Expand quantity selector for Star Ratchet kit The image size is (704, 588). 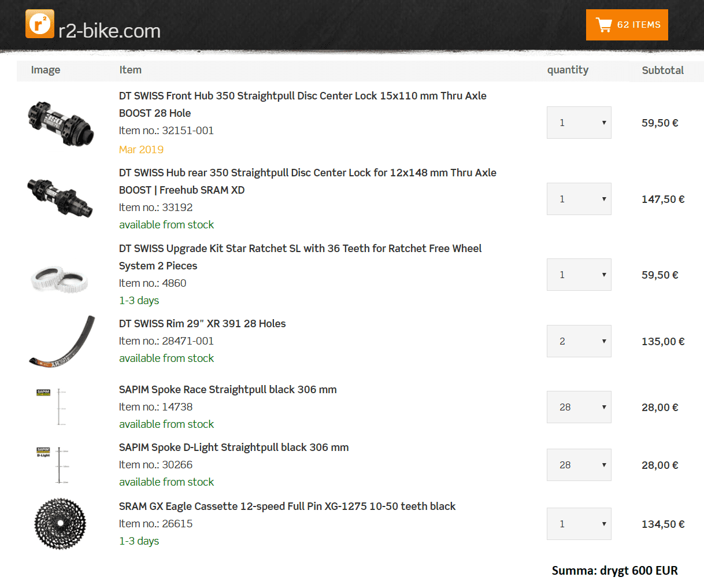[579, 275]
